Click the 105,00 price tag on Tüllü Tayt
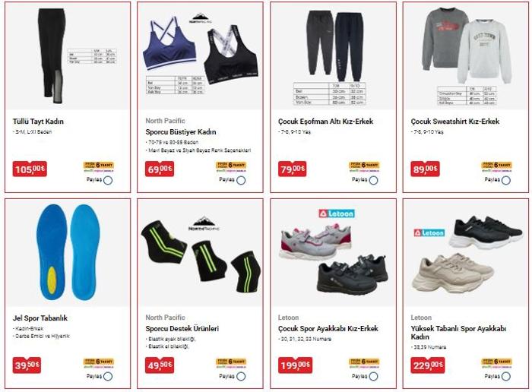532x392 pixels. [x=30, y=169]
